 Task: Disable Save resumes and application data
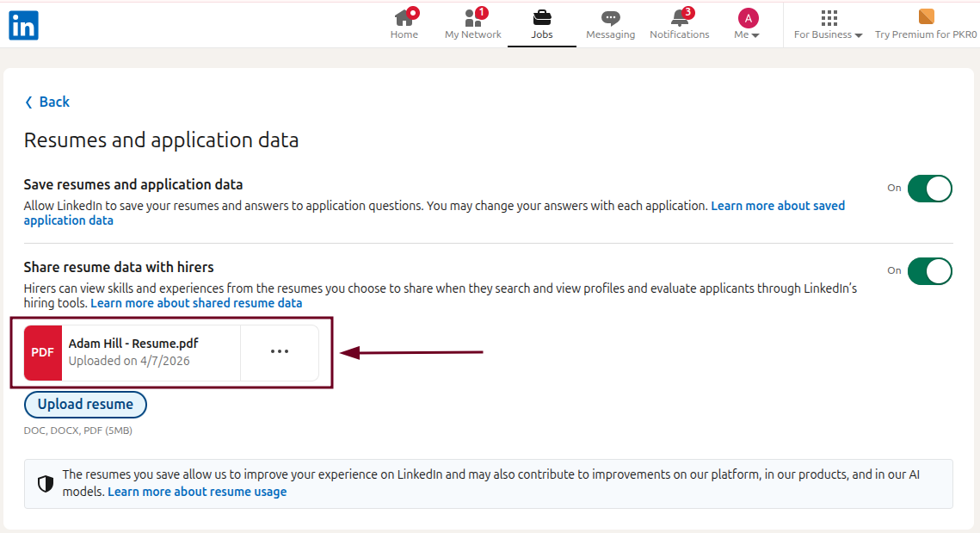(930, 188)
